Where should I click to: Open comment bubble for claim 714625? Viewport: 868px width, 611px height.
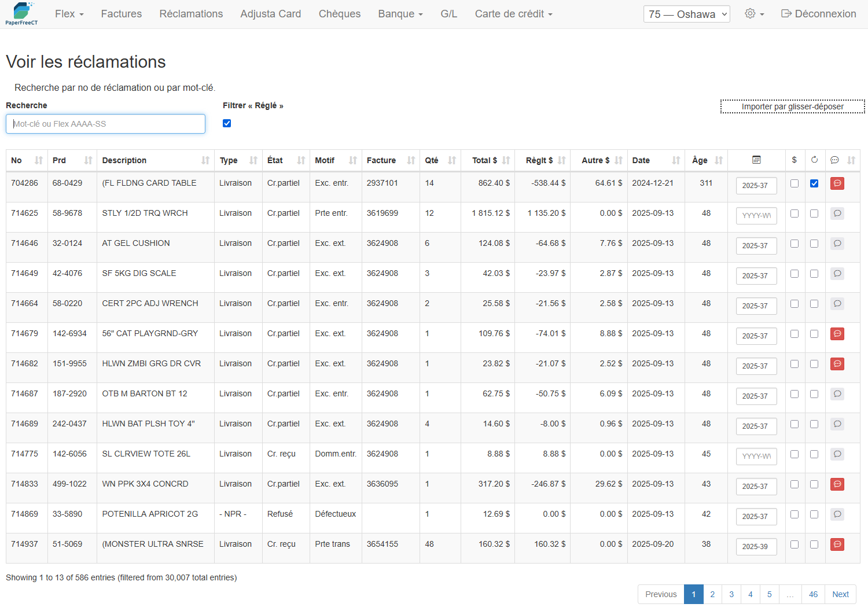point(837,214)
